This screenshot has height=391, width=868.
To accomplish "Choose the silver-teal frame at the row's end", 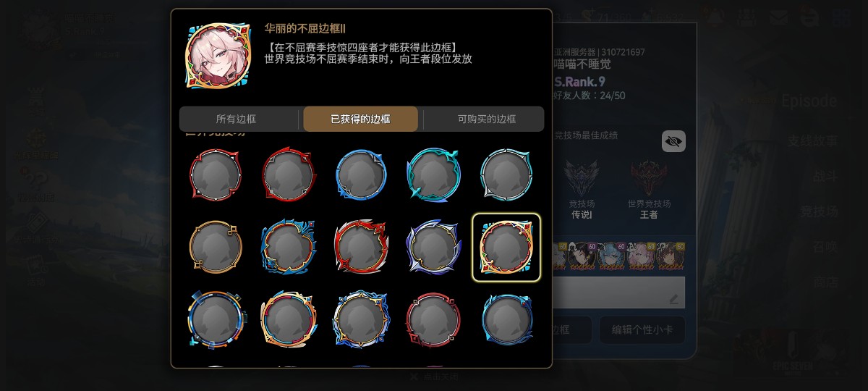I will tap(506, 175).
